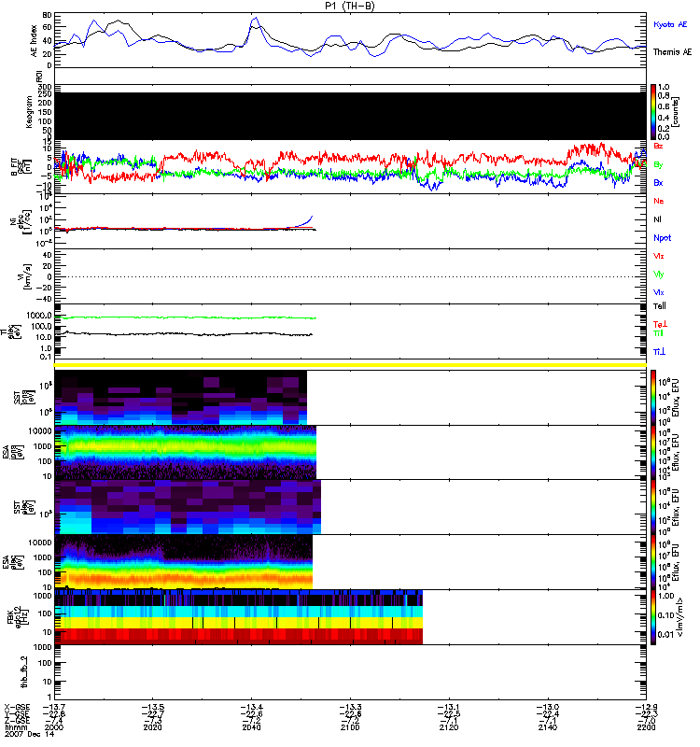The height and width of the screenshot is (747, 700).
Task: Click the Keogram [counts] color bar
Action: [x=652, y=112]
